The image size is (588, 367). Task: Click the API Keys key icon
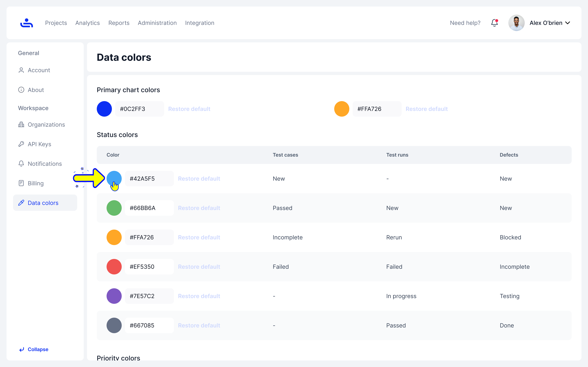pos(21,144)
